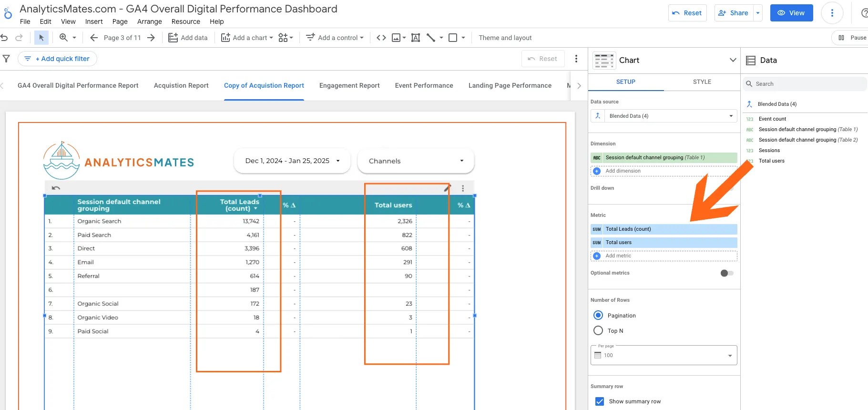Select the Top N radio button
This screenshot has width=868, height=410.
pos(598,330)
